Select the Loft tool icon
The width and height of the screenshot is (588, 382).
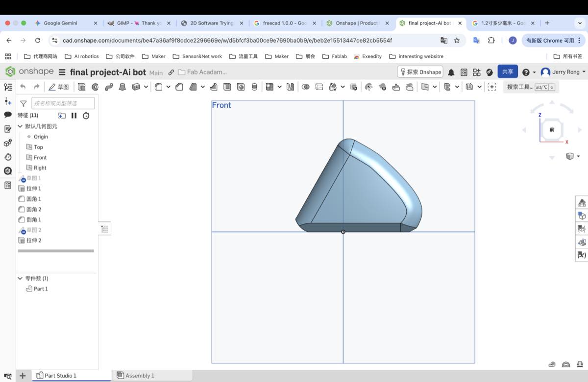(x=122, y=87)
